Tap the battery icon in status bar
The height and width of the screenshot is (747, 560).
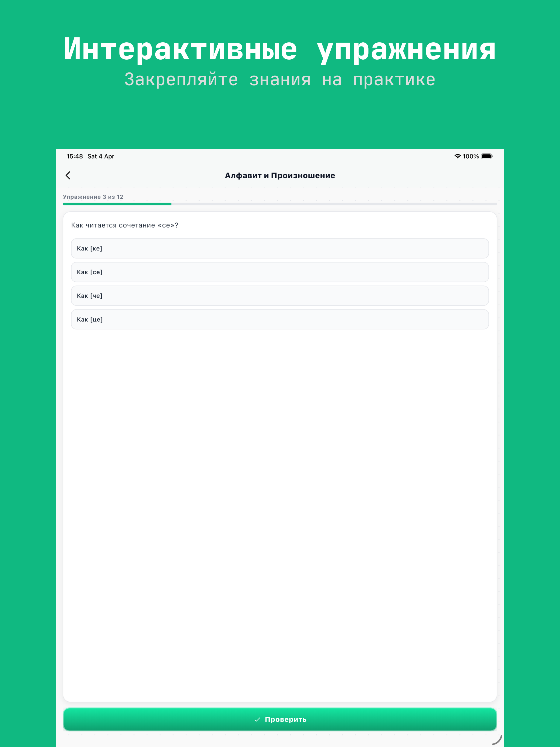487,156
